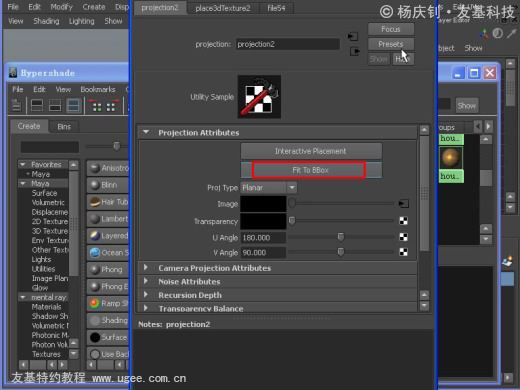Open Hypershade View menu
Screen dimensions: 520x390
(x=63, y=89)
